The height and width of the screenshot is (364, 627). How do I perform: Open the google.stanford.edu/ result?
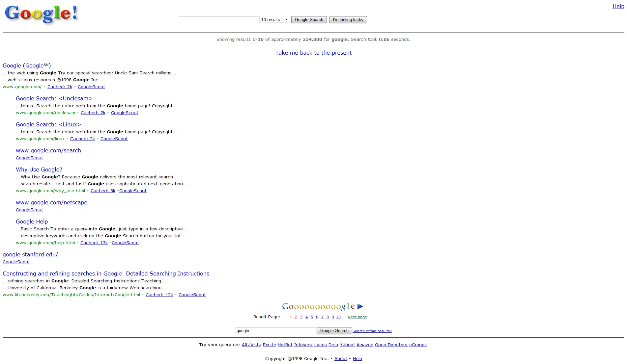click(x=30, y=254)
